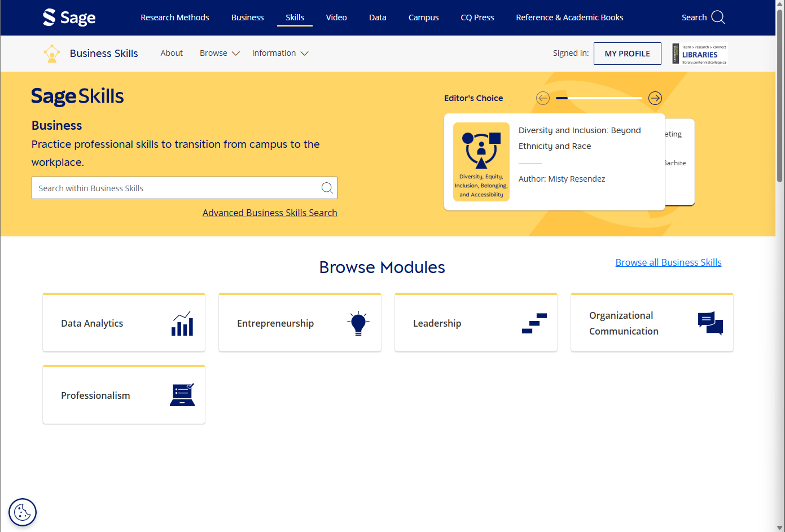Submit search with the magnifier icon in search box

[327, 188]
